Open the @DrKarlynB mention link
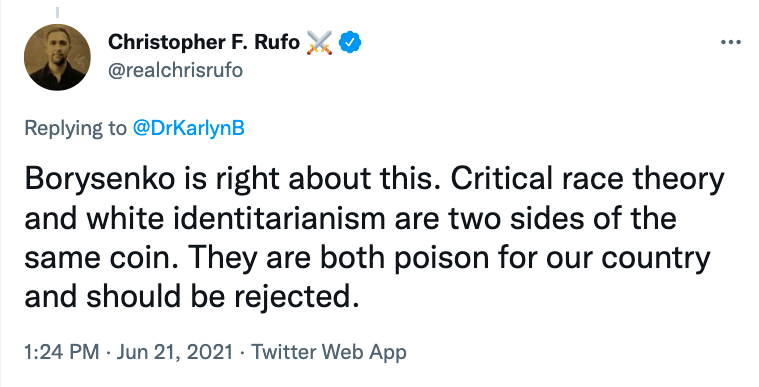The height and width of the screenshot is (387, 759). tap(188, 128)
